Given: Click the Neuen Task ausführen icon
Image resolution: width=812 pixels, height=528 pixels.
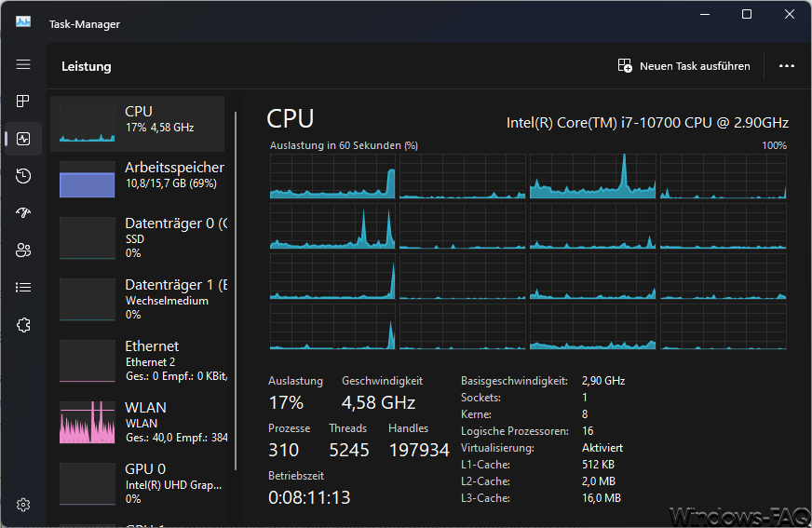Looking at the screenshot, I should (x=625, y=66).
